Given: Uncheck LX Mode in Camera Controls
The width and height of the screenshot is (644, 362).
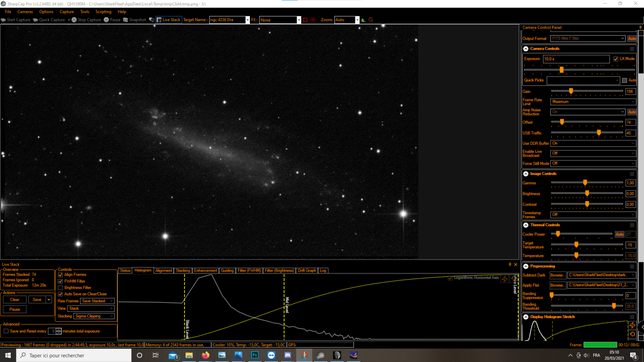Looking at the screenshot, I should coord(617,59).
